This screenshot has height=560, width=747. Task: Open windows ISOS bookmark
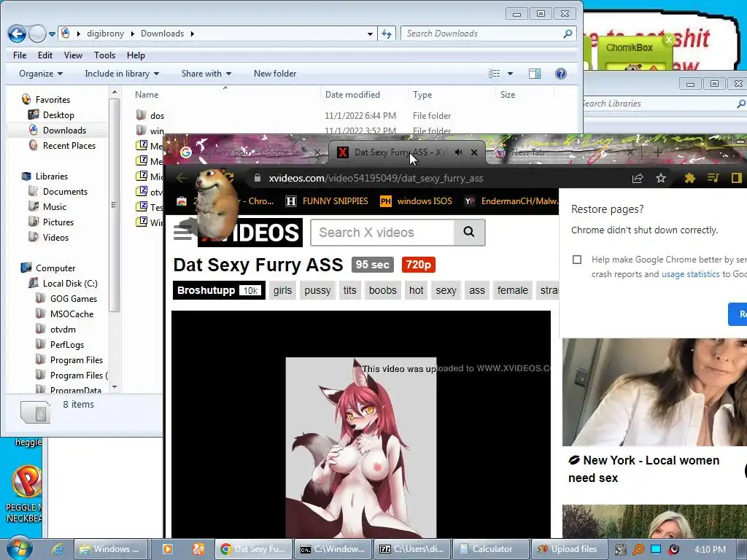pos(416,201)
